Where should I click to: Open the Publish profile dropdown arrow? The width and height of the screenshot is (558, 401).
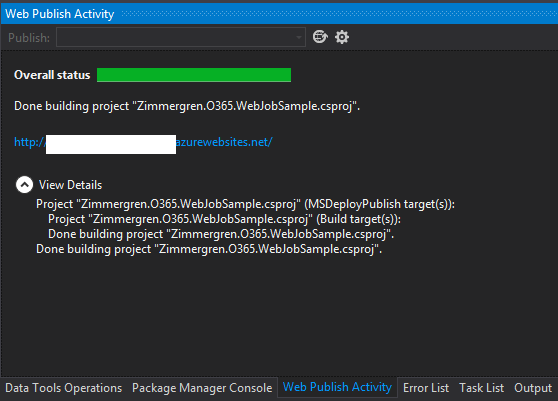click(299, 37)
